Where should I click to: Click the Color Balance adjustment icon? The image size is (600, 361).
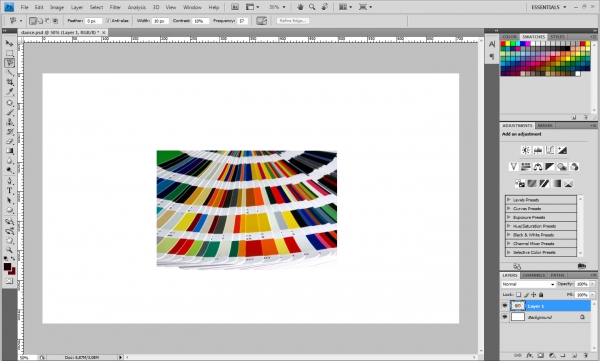click(x=538, y=167)
